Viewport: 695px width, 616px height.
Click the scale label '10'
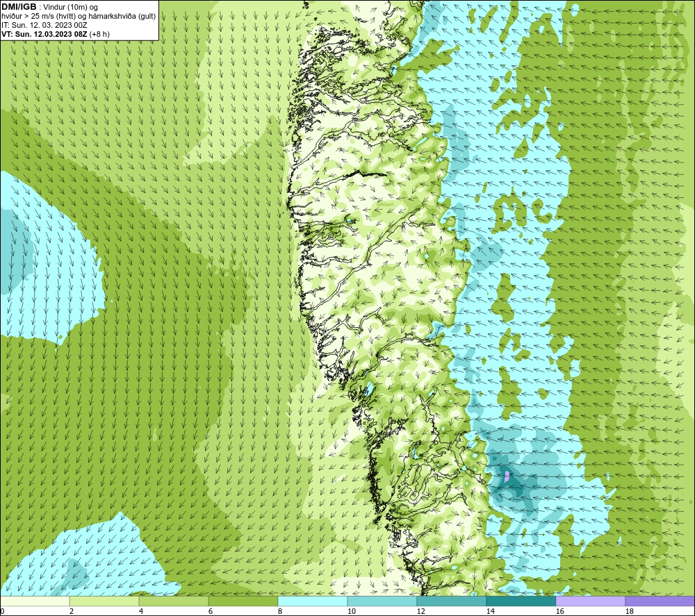point(352,612)
